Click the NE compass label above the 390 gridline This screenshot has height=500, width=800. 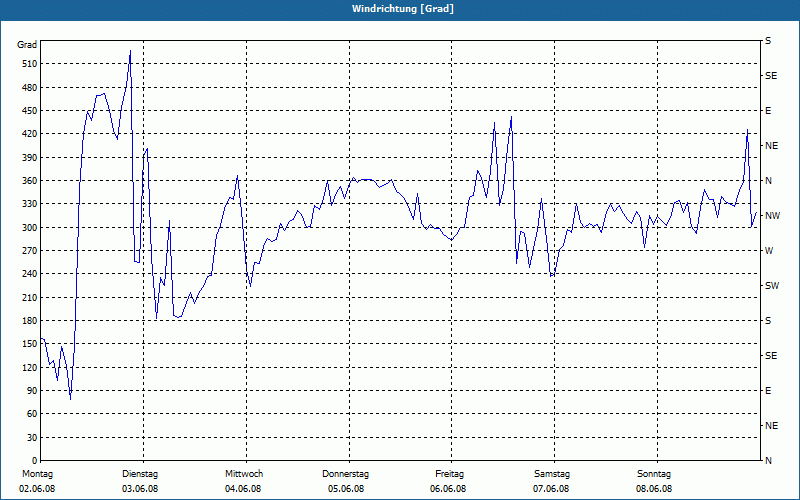pyautogui.click(x=772, y=146)
